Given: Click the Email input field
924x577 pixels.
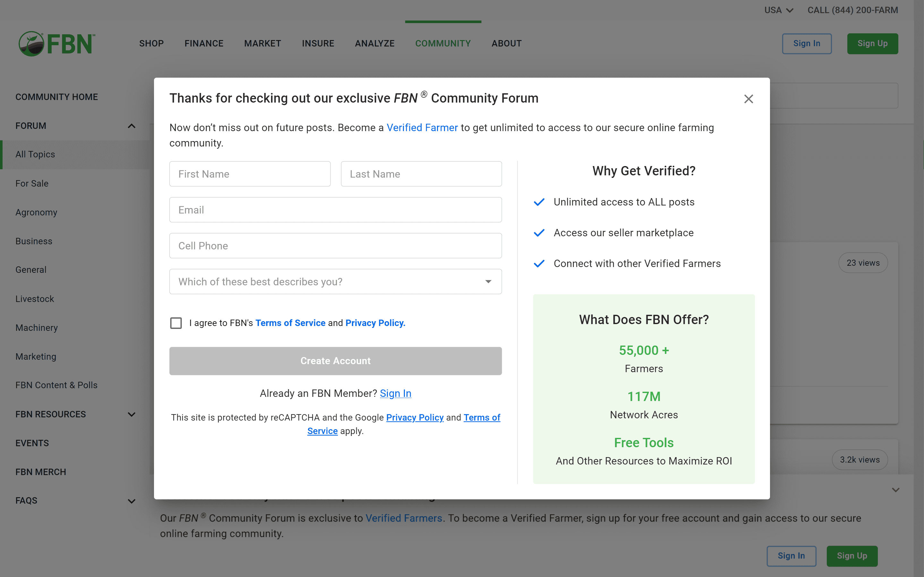Looking at the screenshot, I should pos(335,210).
